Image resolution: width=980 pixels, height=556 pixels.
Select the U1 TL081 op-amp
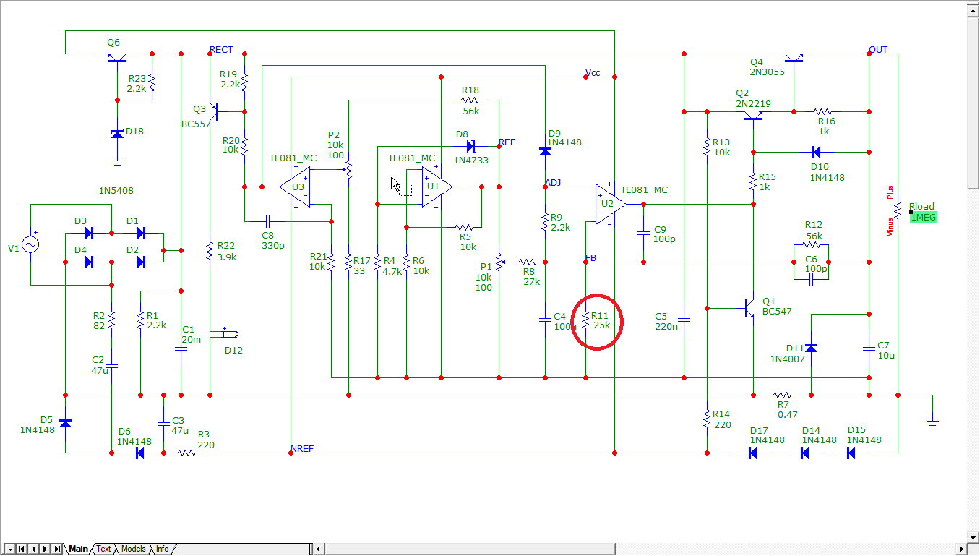coord(436,187)
